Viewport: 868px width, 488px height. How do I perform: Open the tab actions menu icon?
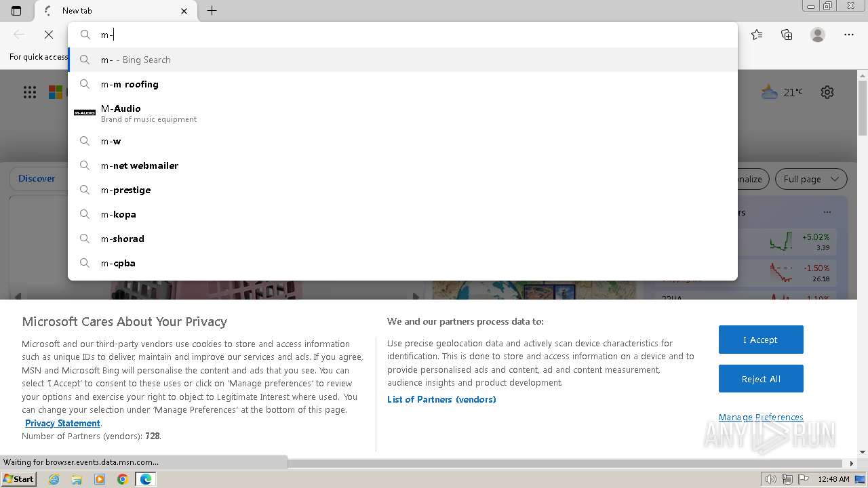point(16,11)
